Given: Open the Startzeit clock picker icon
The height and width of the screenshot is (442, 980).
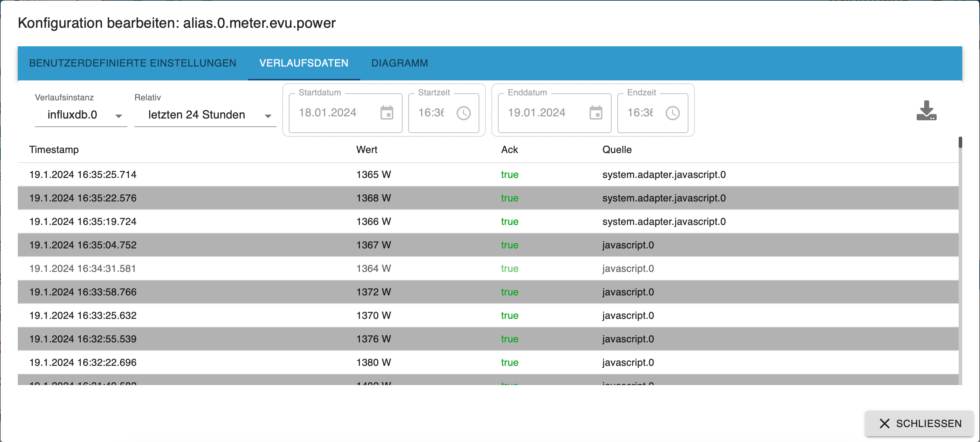Looking at the screenshot, I should 463,113.
